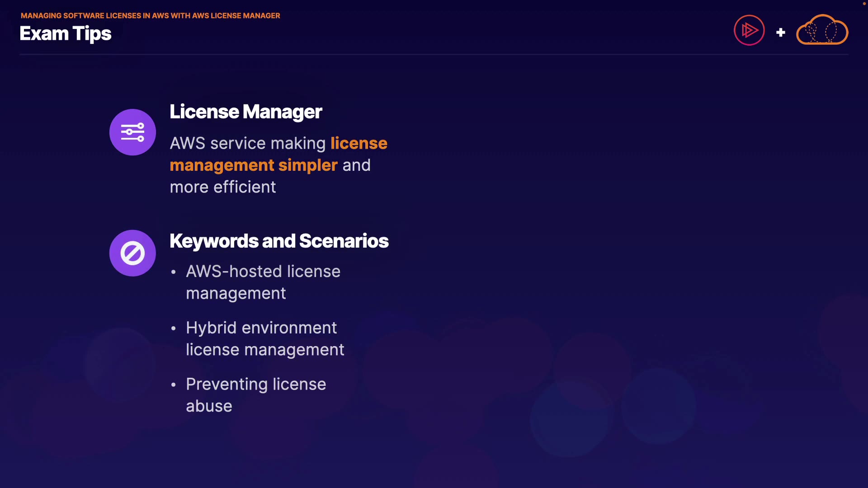Click the bullet dot before 'Hybrid environment'

(173, 328)
